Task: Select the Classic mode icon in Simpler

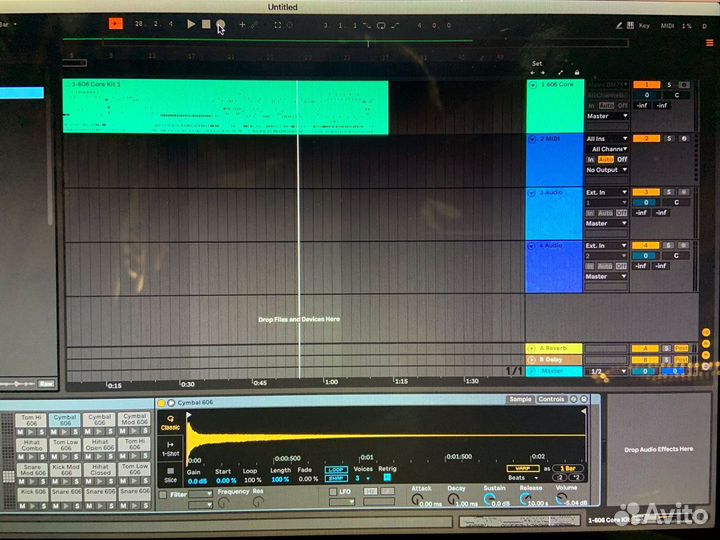Action: coord(170,422)
